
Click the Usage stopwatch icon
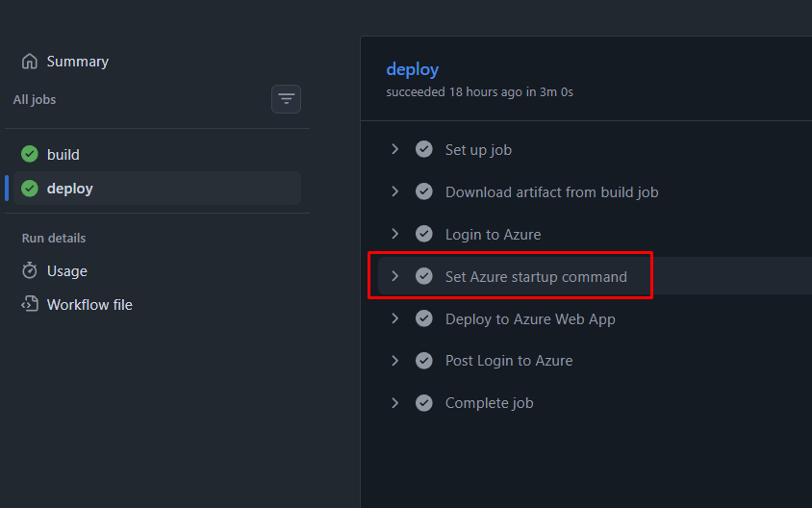[x=30, y=270]
